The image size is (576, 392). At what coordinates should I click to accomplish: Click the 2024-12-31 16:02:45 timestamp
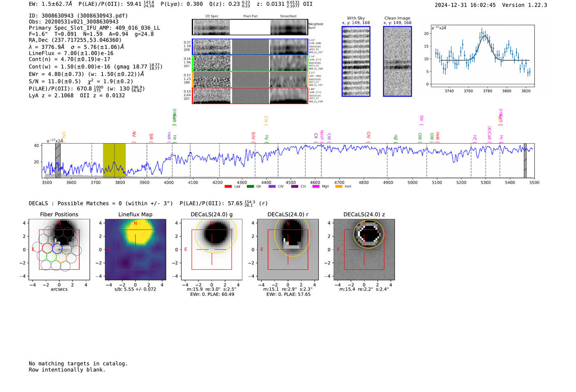point(465,5)
